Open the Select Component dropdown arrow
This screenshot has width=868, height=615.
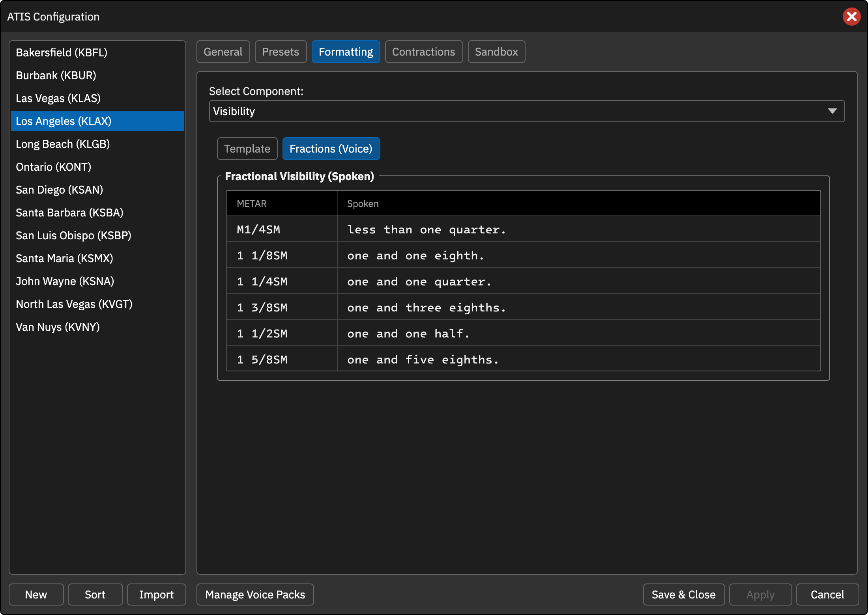pos(832,111)
